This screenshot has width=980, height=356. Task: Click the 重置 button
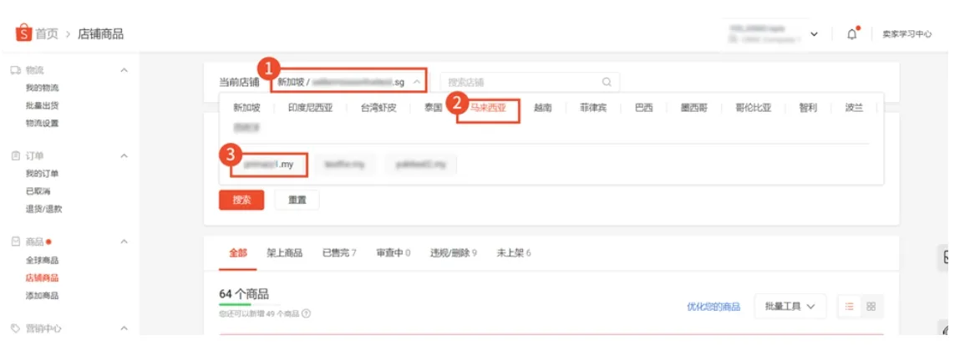click(297, 200)
